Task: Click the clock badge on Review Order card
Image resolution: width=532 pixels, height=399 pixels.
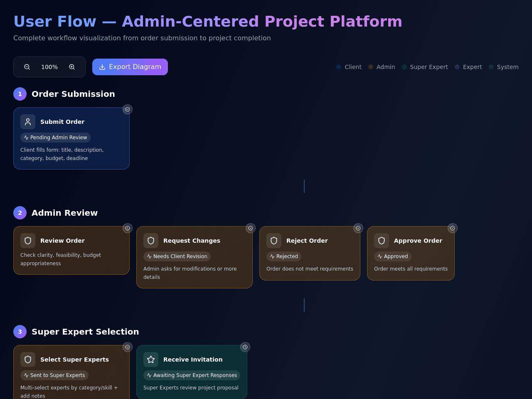Action: click(x=128, y=228)
